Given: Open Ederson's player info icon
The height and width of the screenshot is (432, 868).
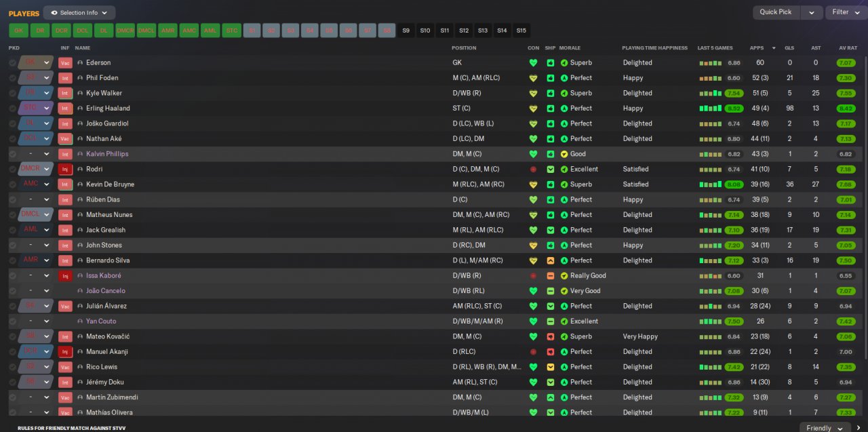Looking at the screenshot, I should coord(80,63).
